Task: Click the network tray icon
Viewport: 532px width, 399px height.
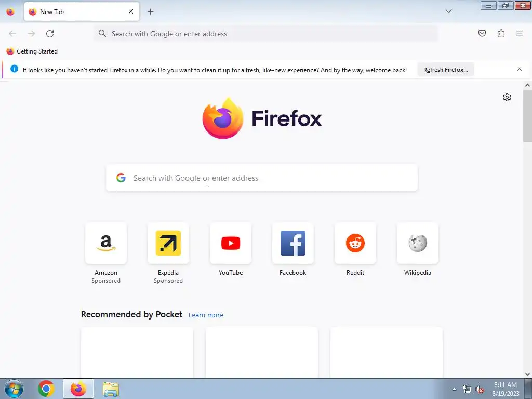Action: [467, 389]
